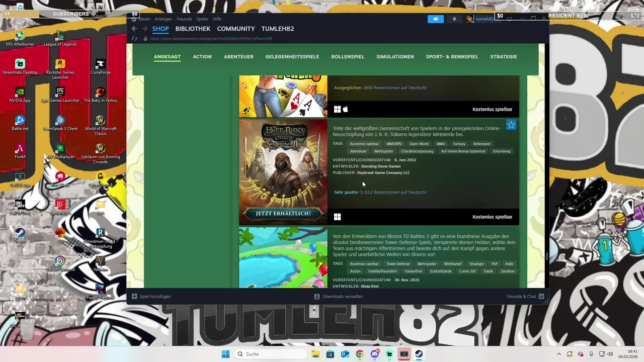Open Freunde & Chat panel
Screen dimensions: 644x362
pyautogui.click(x=525, y=297)
